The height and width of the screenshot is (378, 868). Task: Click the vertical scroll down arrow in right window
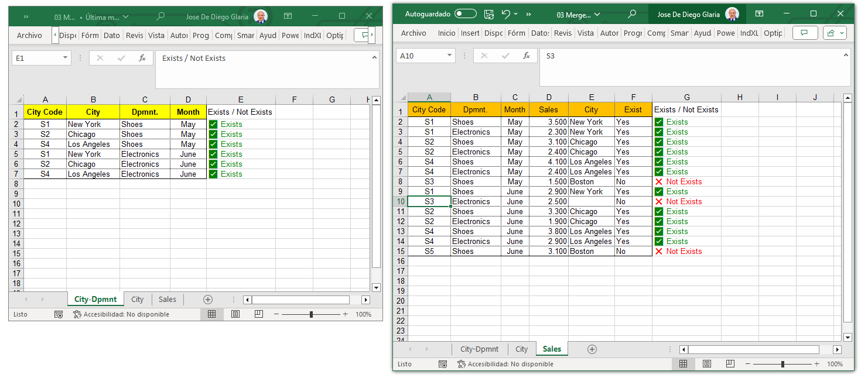848,337
